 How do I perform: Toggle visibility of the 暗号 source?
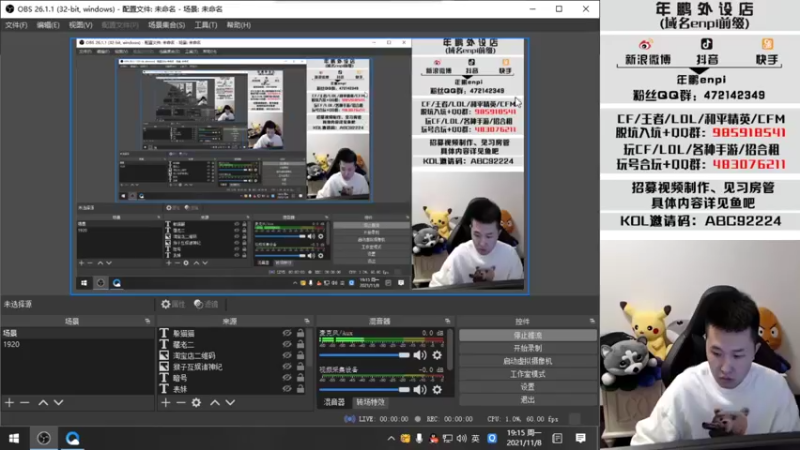287,378
